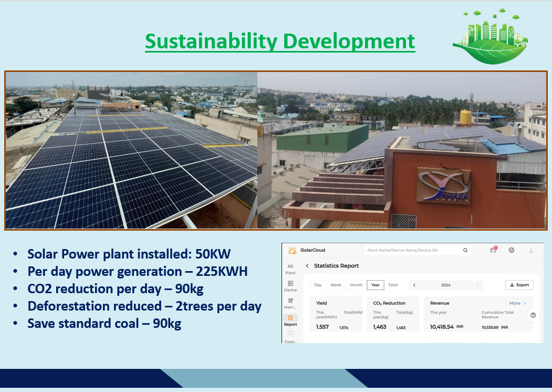Go back with the Statistics Report arrow

(x=307, y=265)
